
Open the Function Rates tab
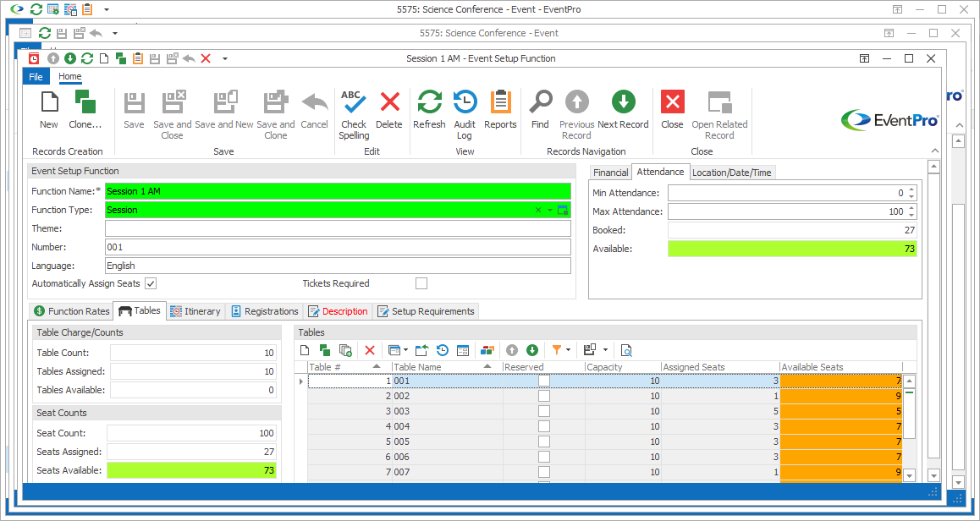(x=72, y=311)
